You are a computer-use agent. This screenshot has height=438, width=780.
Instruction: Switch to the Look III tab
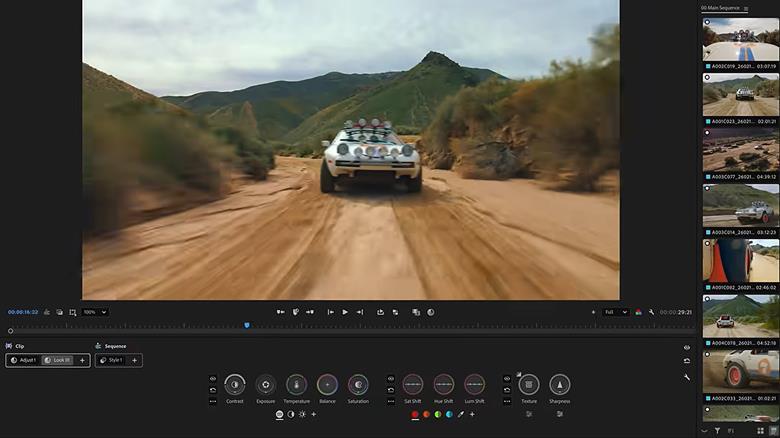click(57, 360)
